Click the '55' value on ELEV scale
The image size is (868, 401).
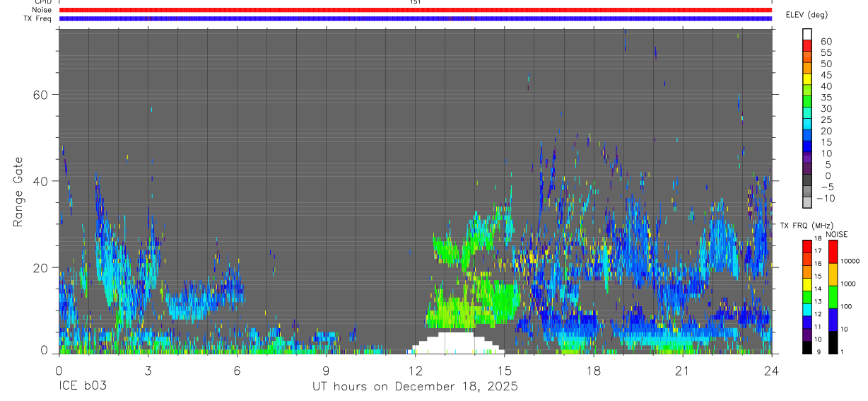(x=826, y=53)
